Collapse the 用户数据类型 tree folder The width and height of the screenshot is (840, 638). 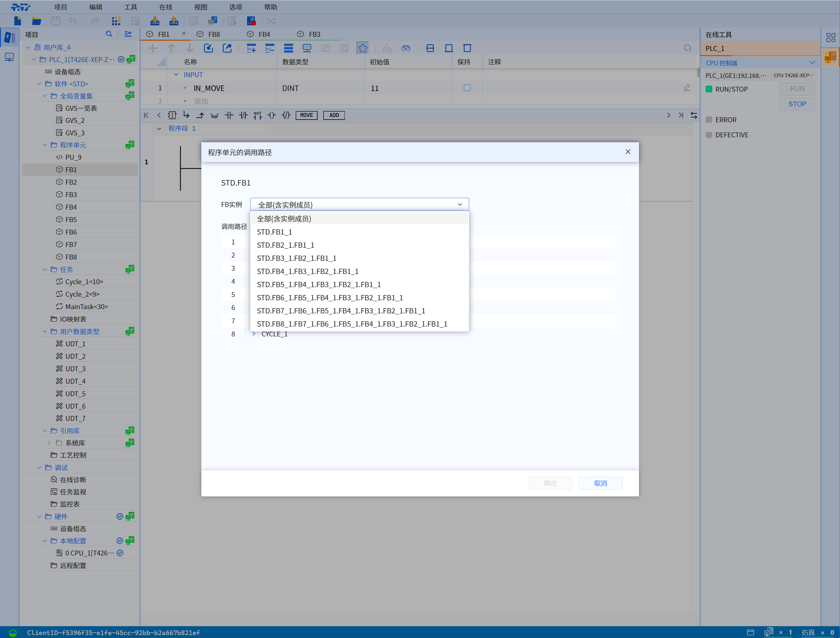[44, 331]
